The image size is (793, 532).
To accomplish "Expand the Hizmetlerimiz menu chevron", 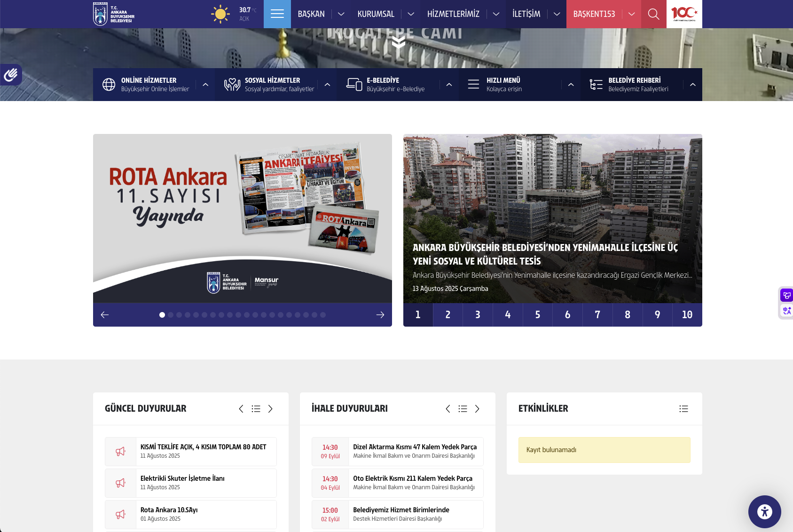I will [496, 14].
